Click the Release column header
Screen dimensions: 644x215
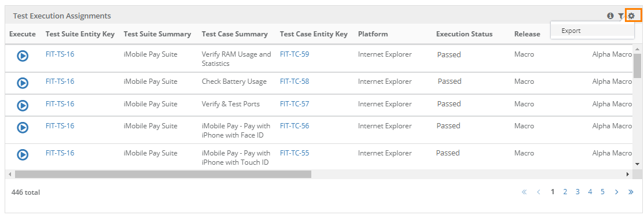pyautogui.click(x=527, y=34)
